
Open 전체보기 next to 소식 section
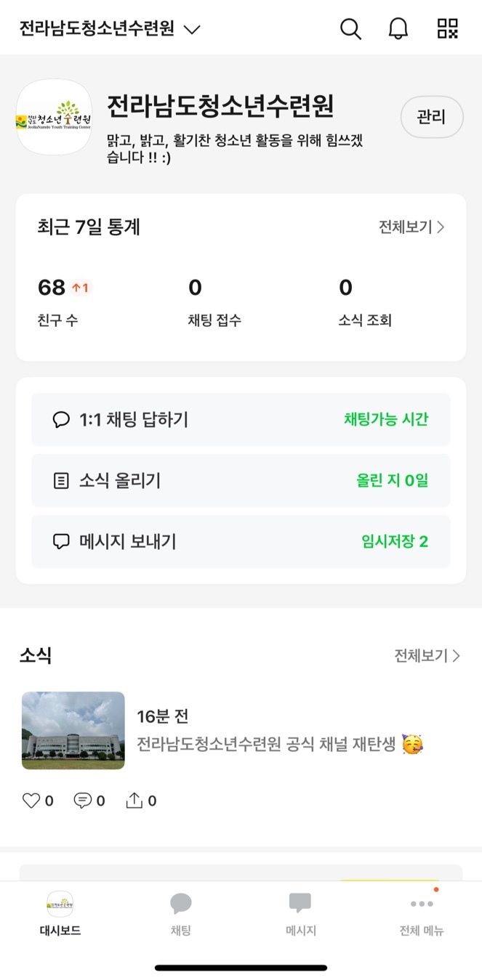pyautogui.click(x=427, y=655)
